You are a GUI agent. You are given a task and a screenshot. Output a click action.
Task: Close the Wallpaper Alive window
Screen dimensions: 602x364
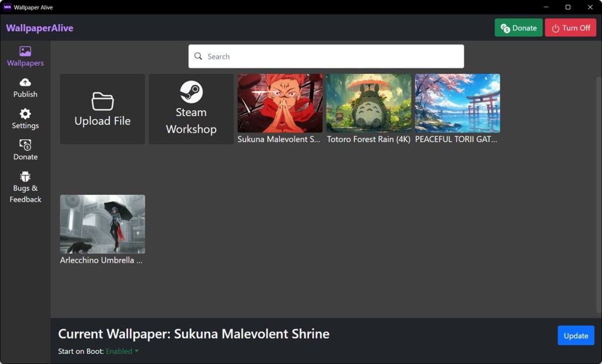[590, 7]
